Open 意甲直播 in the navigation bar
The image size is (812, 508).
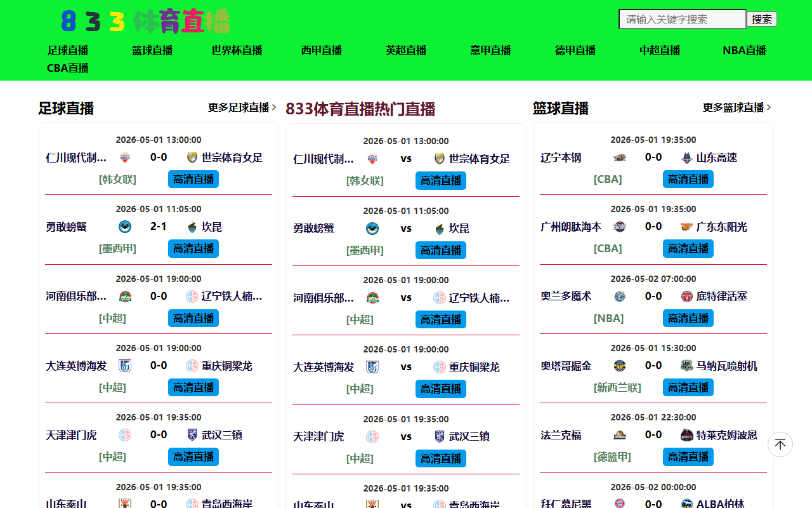[490, 50]
